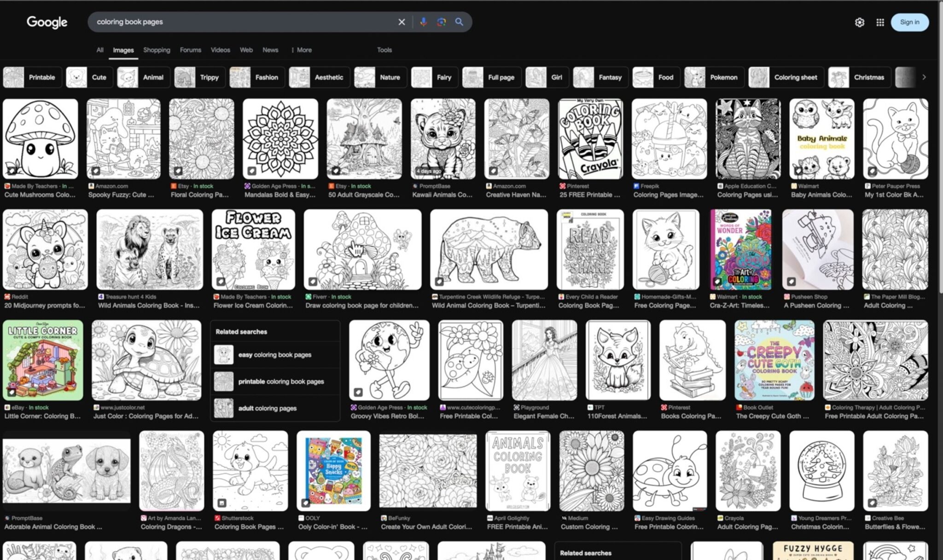Click the Google logo
943x560 pixels.
tap(47, 22)
